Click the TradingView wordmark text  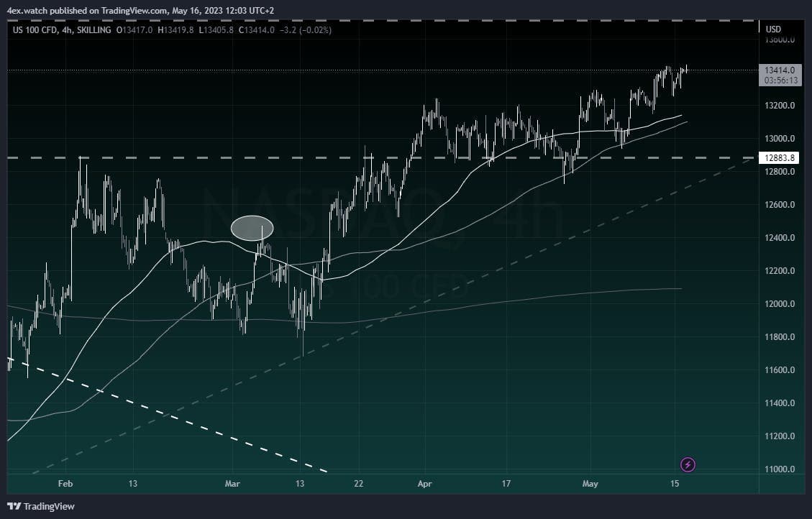(49, 506)
